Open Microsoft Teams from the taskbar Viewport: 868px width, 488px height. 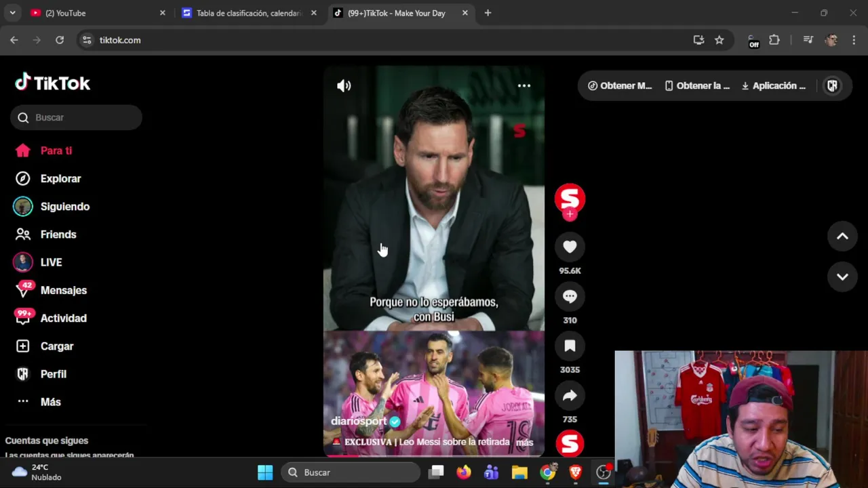tap(492, 472)
